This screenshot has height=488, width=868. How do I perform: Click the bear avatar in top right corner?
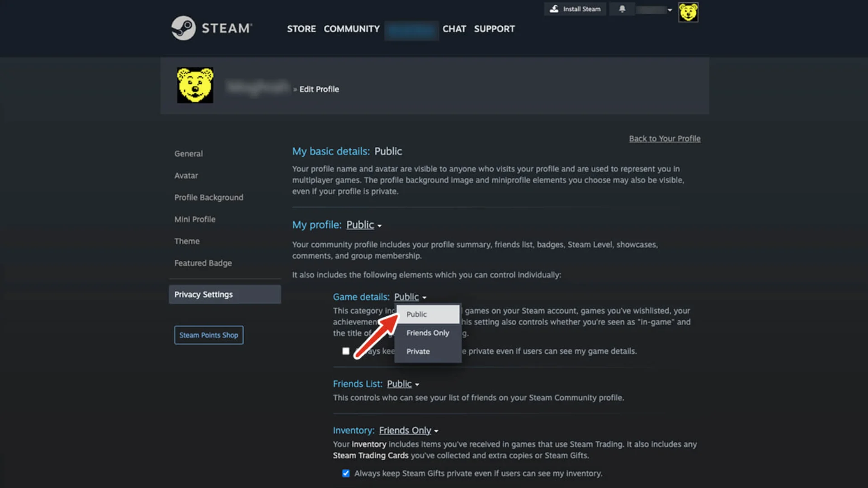pyautogui.click(x=688, y=13)
